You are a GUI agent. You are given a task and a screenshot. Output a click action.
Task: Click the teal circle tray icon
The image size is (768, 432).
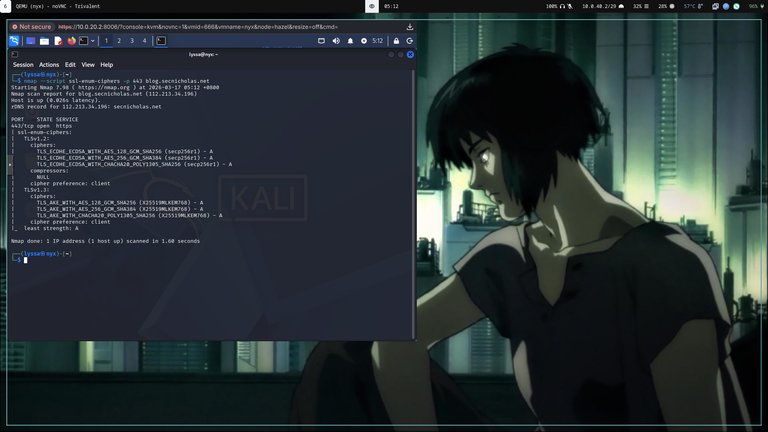click(x=736, y=6)
